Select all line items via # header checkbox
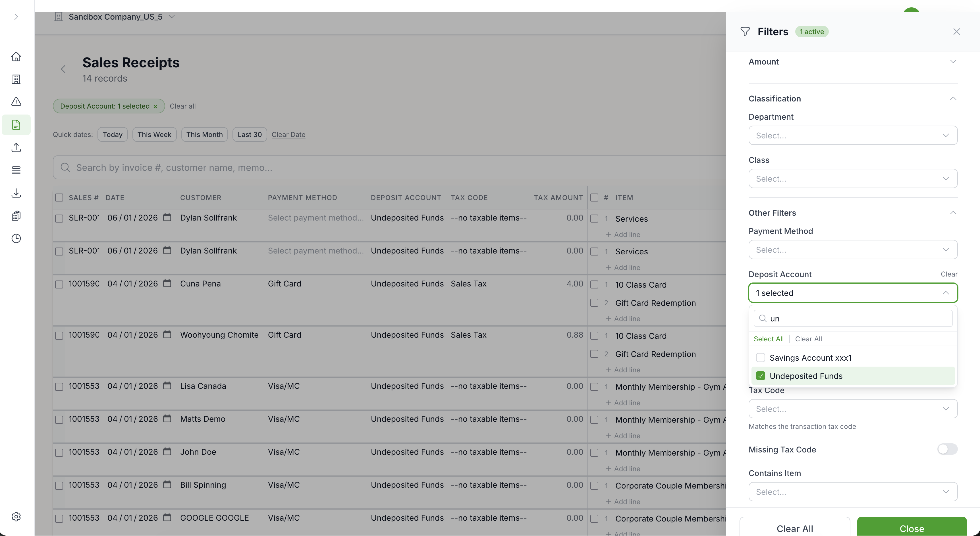This screenshot has width=980, height=536. coord(594,198)
